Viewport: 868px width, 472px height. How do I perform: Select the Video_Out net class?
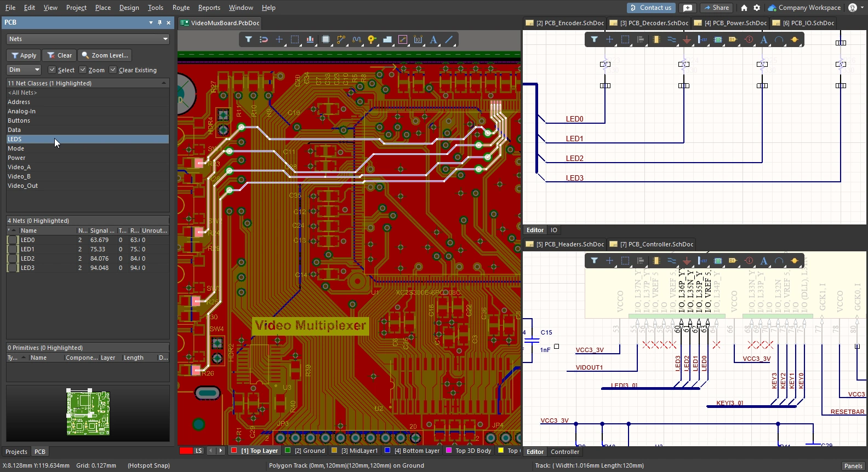coord(23,186)
